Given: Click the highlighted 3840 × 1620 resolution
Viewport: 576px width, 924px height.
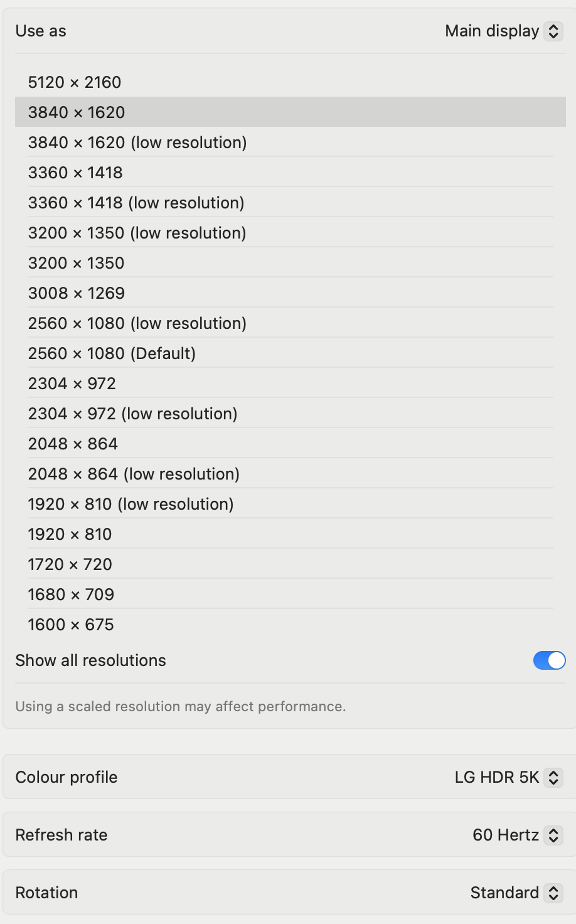Looking at the screenshot, I should (x=77, y=112).
